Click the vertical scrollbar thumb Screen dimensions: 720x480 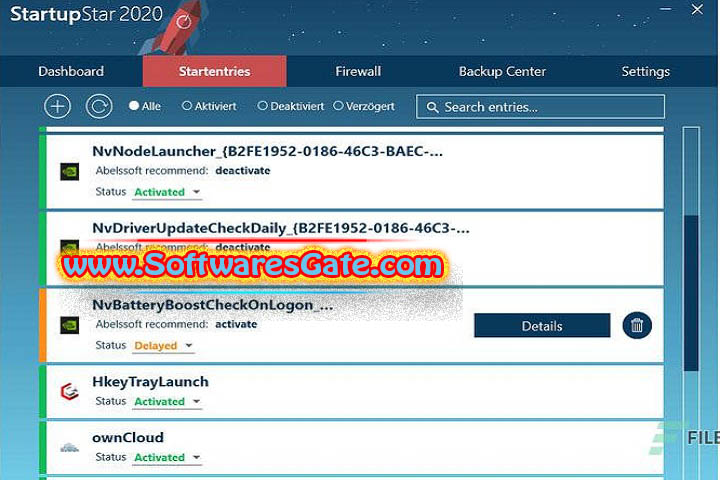[x=691, y=293]
